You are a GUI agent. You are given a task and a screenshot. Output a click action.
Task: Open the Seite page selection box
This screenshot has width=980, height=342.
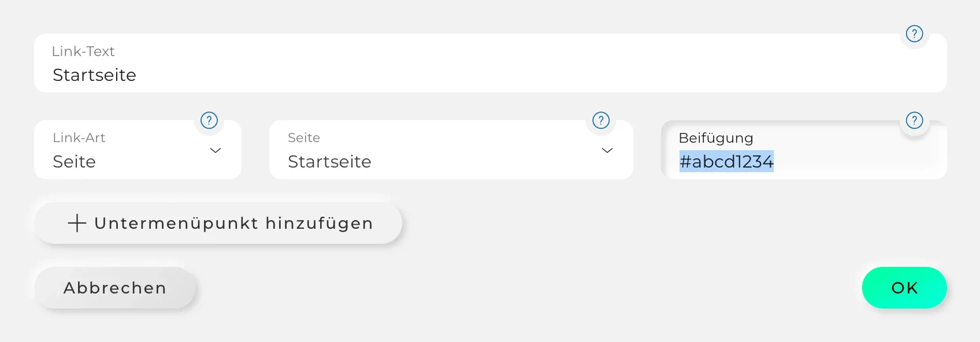click(x=451, y=150)
